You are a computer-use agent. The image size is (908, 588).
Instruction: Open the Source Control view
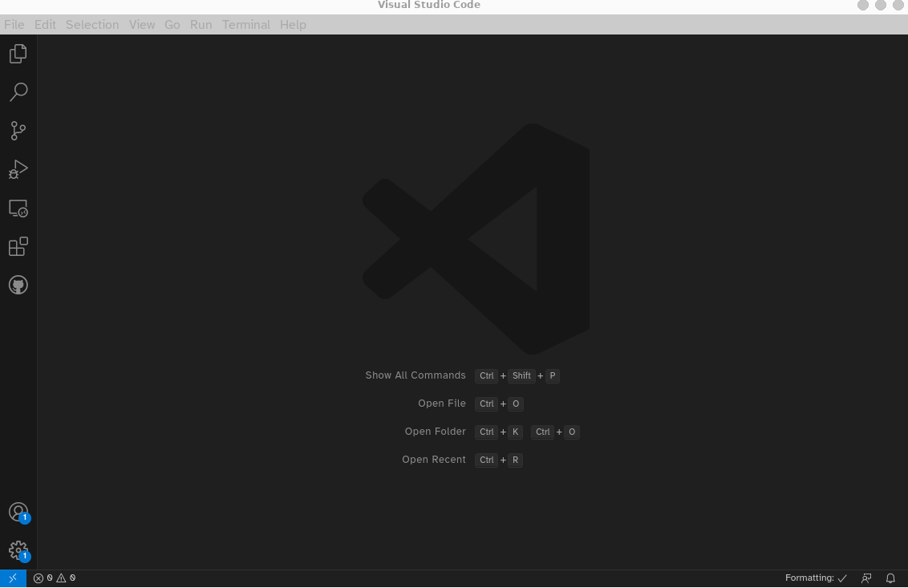point(18,131)
